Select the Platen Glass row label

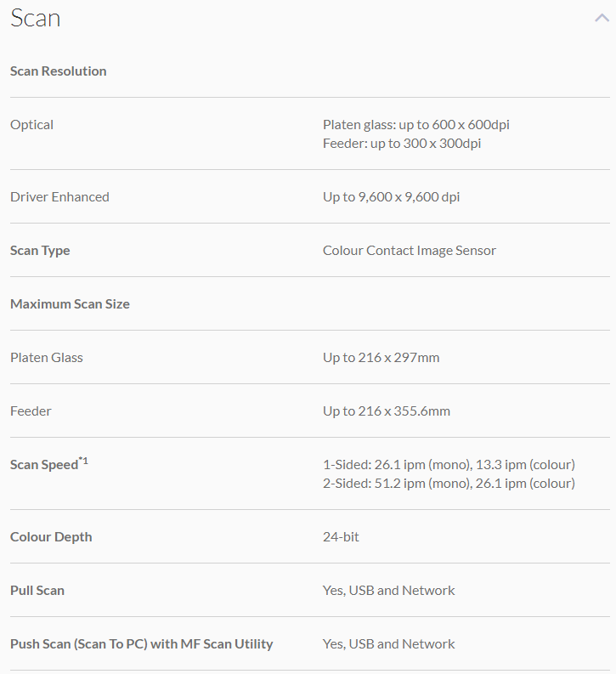(47, 358)
